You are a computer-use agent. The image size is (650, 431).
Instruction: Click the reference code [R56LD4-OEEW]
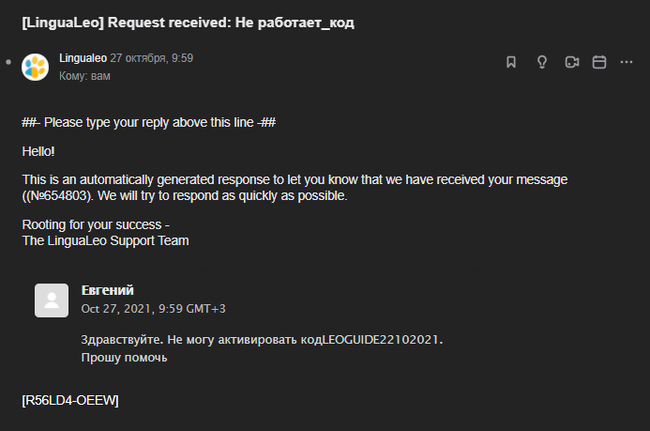[x=70, y=400]
